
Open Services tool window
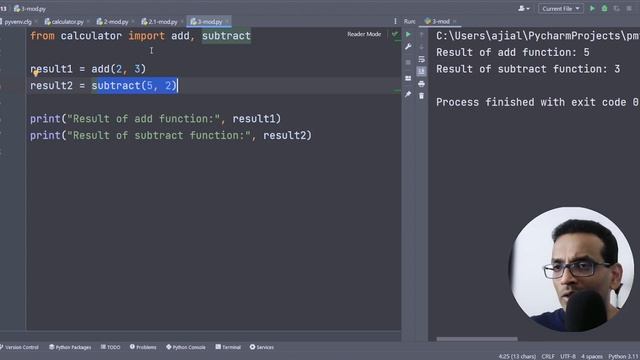(x=262, y=347)
